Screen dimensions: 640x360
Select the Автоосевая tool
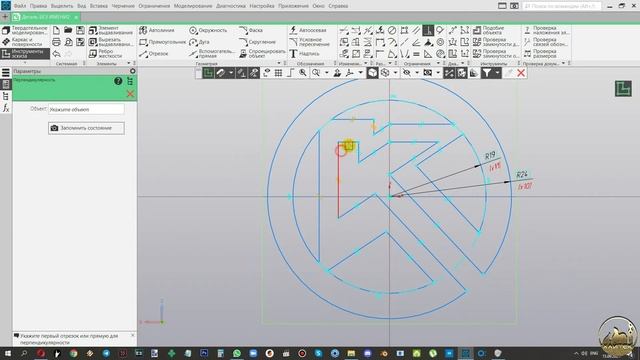[308, 30]
